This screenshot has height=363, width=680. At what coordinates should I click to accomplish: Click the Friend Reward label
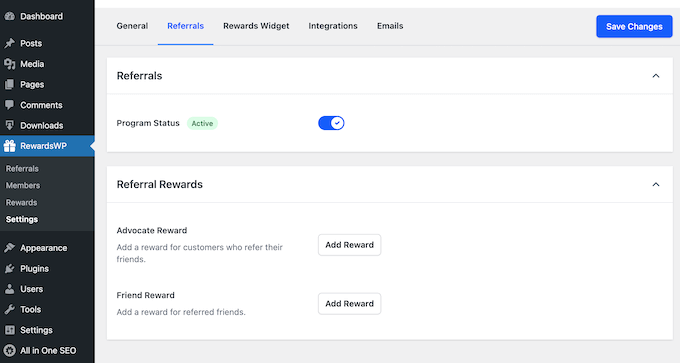[x=145, y=295]
